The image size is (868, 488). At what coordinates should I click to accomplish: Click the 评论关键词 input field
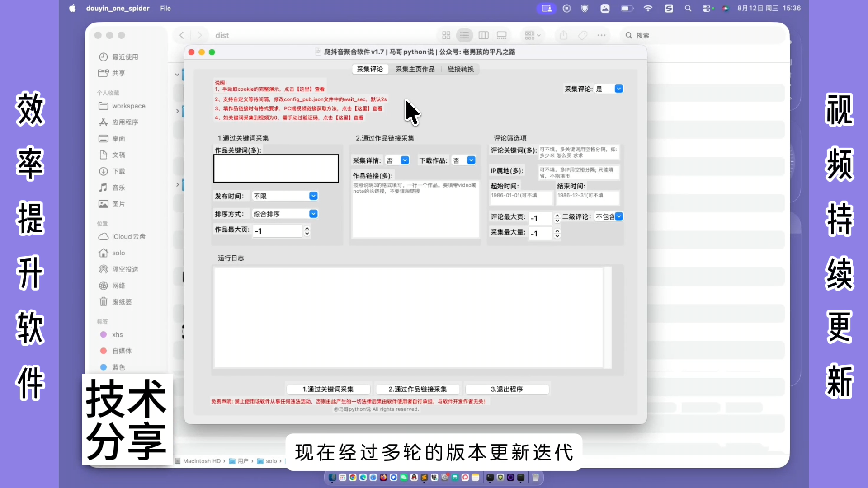point(579,152)
